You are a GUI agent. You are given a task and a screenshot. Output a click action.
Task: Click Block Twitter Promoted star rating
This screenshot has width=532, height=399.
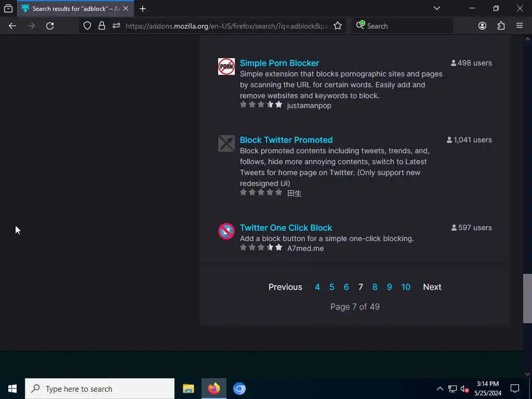click(x=261, y=192)
